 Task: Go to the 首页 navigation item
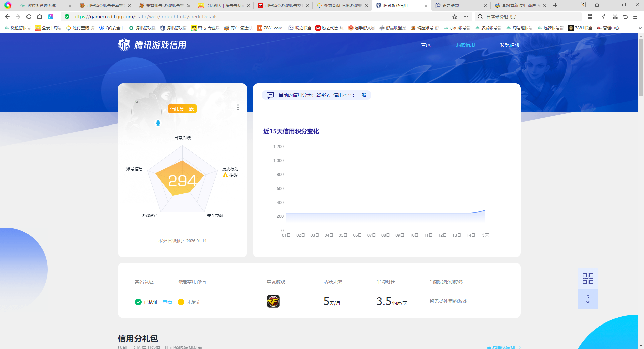tap(426, 45)
